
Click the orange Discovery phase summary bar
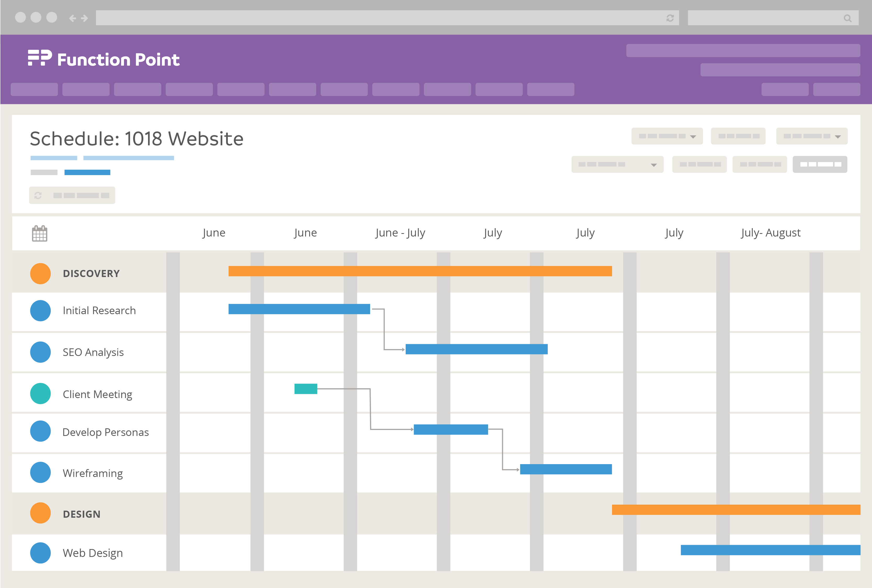[x=420, y=271]
